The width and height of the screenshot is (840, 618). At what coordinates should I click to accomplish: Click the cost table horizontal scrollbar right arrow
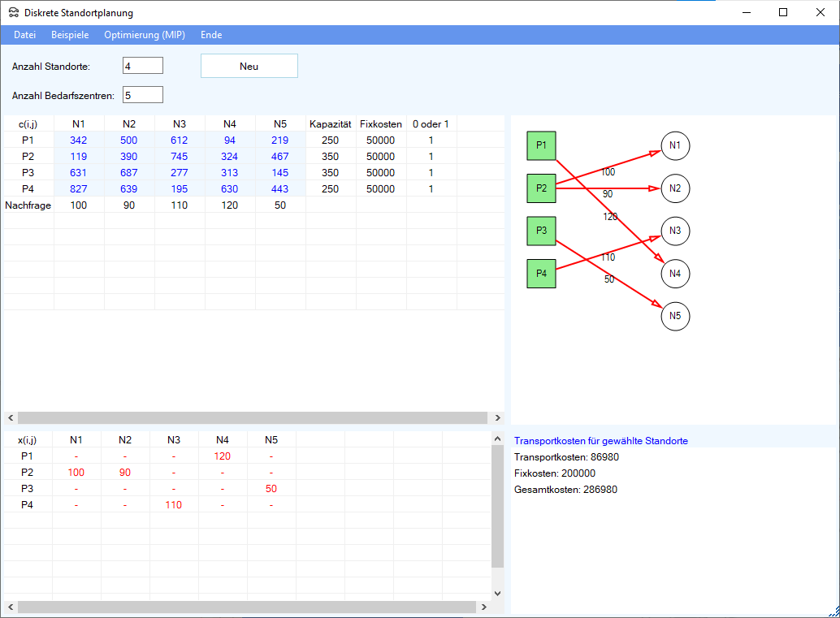497,417
